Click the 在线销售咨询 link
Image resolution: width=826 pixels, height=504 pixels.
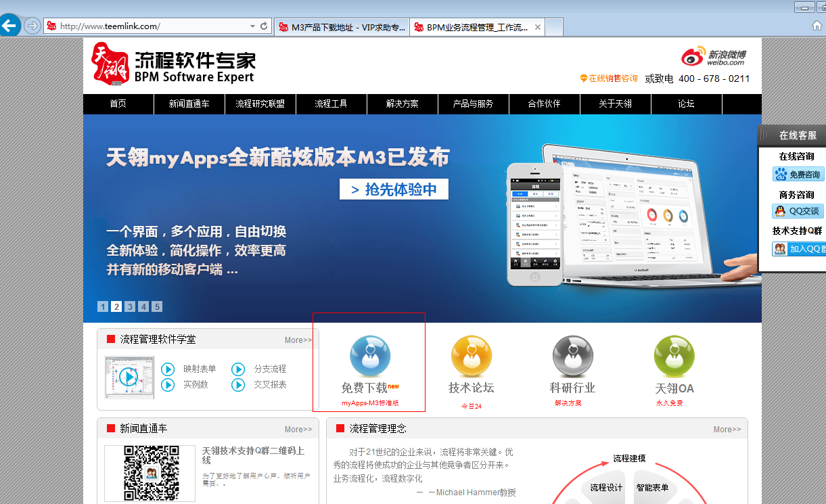(x=609, y=78)
